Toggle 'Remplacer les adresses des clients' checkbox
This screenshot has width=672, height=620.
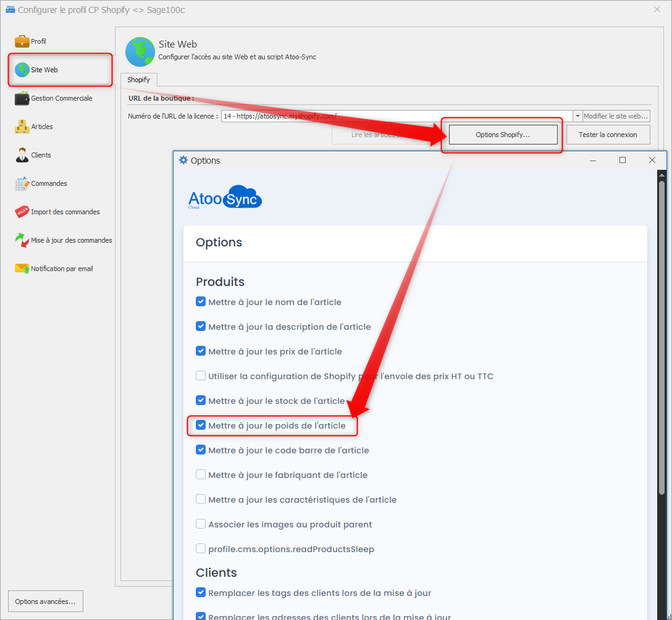pos(201,616)
